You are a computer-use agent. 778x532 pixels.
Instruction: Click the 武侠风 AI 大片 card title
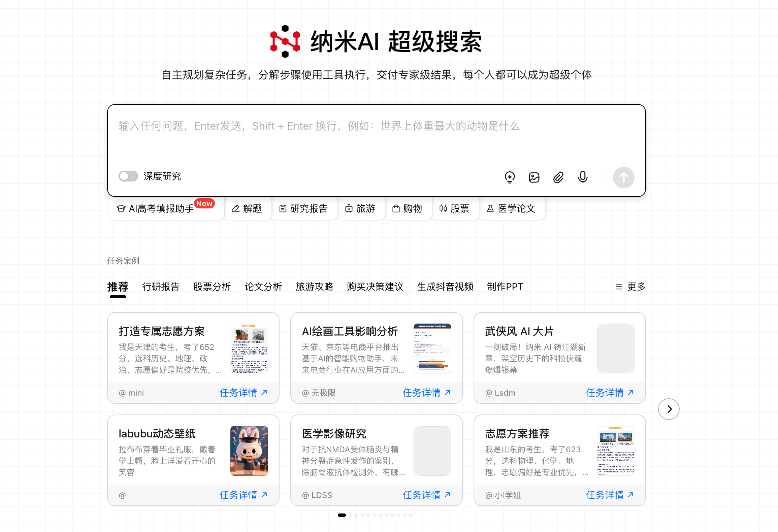coord(519,331)
